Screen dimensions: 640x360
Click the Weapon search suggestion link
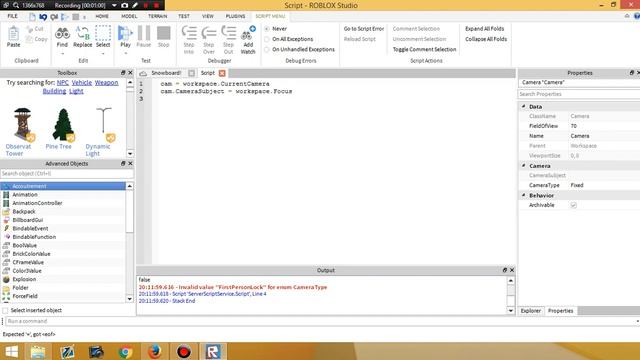pyautogui.click(x=107, y=83)
